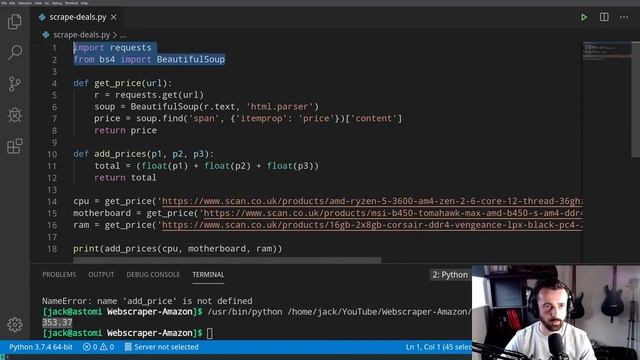This screenshot has width=640, height=360.
Task: Switch to the PROBLEMS panel tab
Action: [59, 275]
